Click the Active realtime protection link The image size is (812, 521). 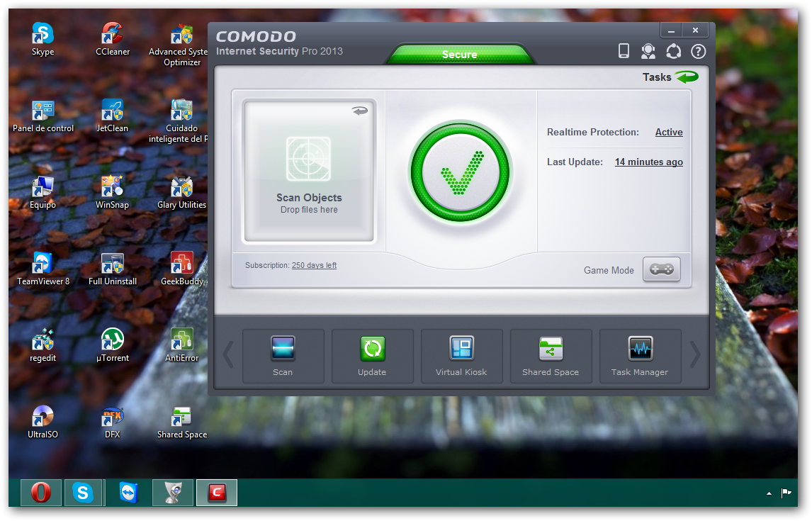669,132
